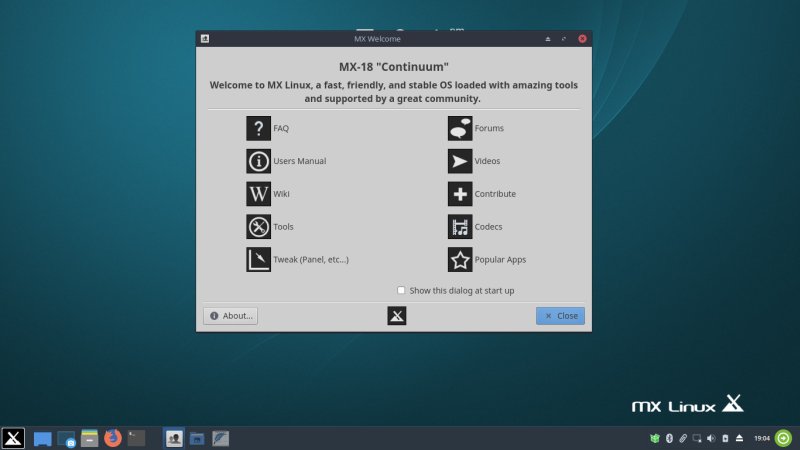This screenshot has width=800, height=450.
Task: Open the Forums speech bubbles icon
Action: pos(460,128)
